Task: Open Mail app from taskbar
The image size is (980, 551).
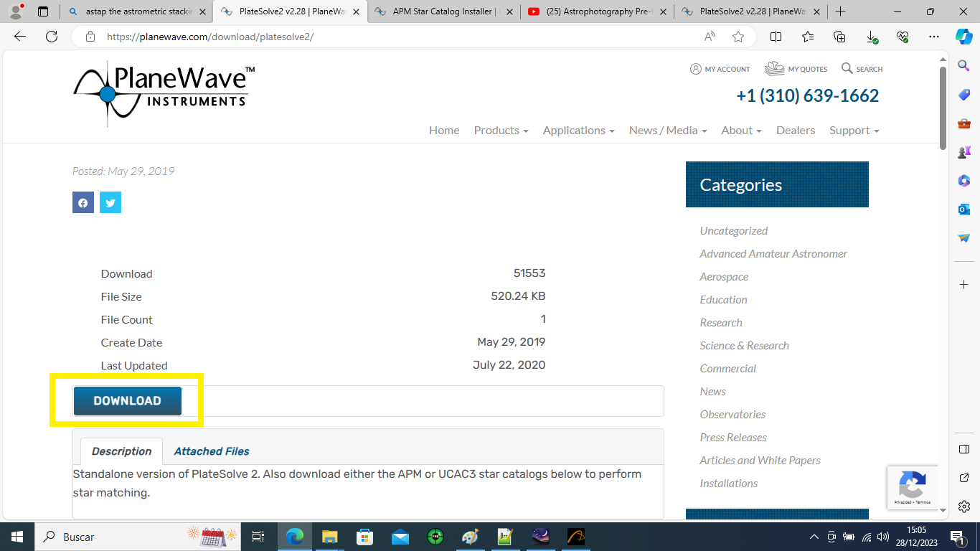Action: tap(400, 536)
